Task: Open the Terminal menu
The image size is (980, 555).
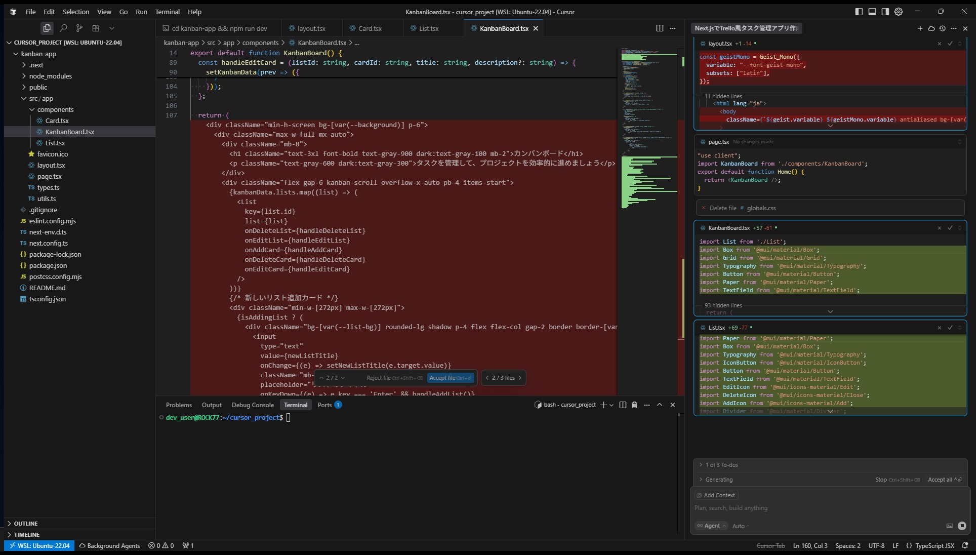Action: 167,12
